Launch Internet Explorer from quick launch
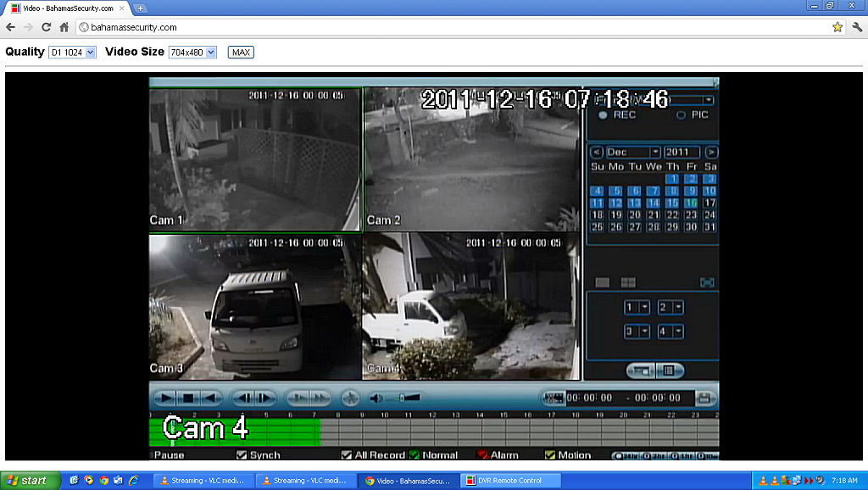 click(x=133, y=481)
